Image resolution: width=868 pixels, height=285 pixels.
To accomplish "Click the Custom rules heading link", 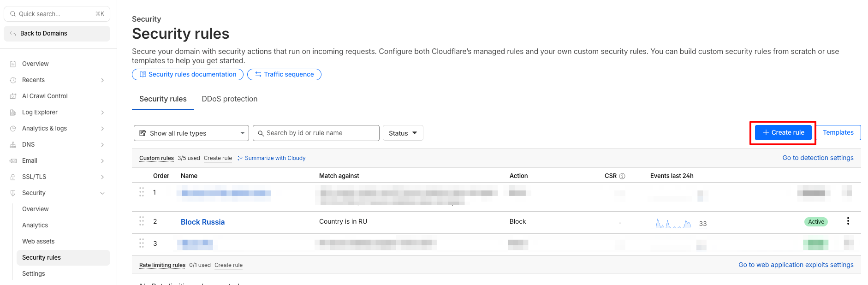I will point(156,158).
